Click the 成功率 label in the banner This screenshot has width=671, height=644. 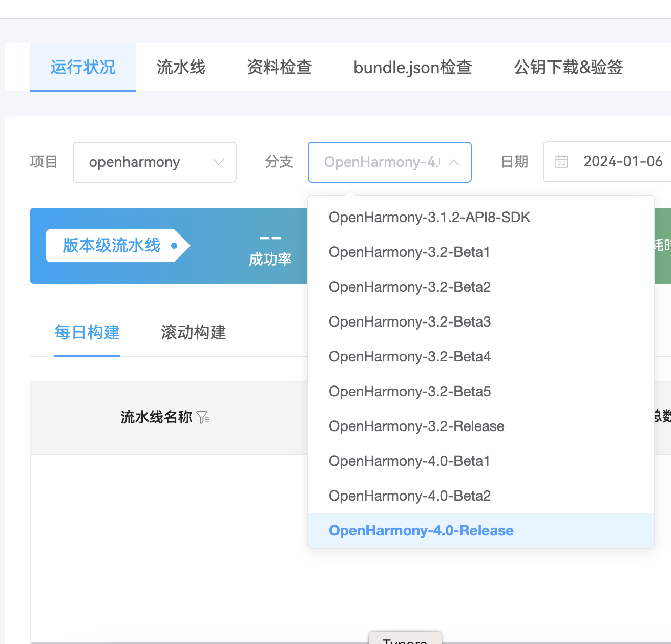point(270,260)
